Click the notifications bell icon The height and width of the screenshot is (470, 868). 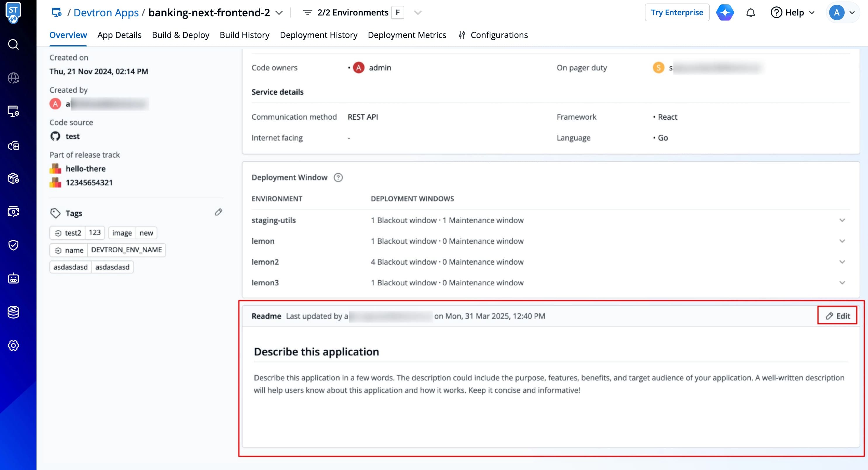coord(750,13)
